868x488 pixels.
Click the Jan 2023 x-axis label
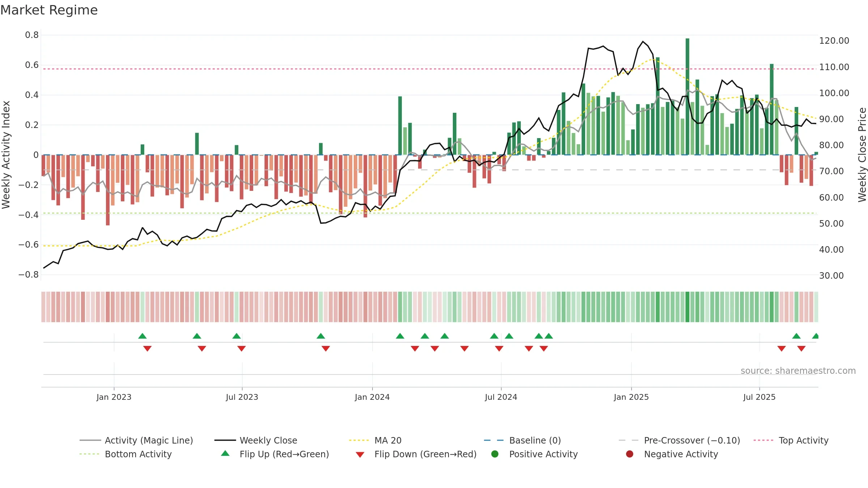tap(114, 397)
